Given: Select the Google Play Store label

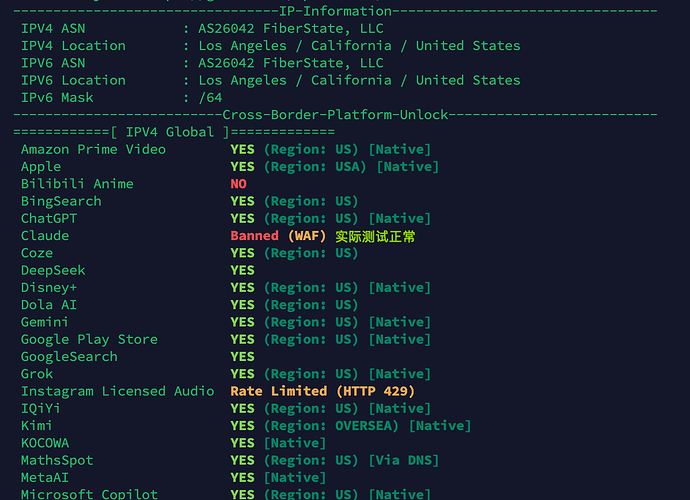Looking at the screenshot, I should pos(89,340).
